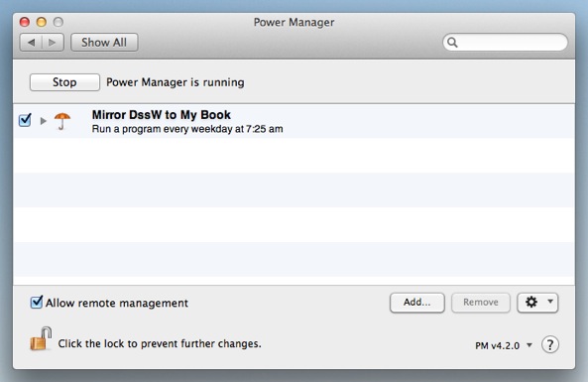This screenshot has height=382, width=588.
Task: Show All preferences panes
Action: [104, 43]
